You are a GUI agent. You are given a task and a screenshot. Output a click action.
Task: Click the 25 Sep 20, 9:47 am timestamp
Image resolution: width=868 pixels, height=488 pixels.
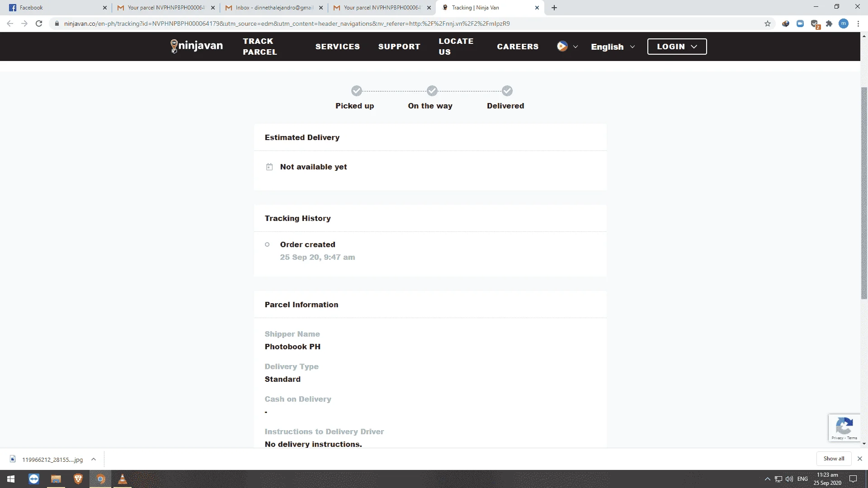click(x=317, y=257)
